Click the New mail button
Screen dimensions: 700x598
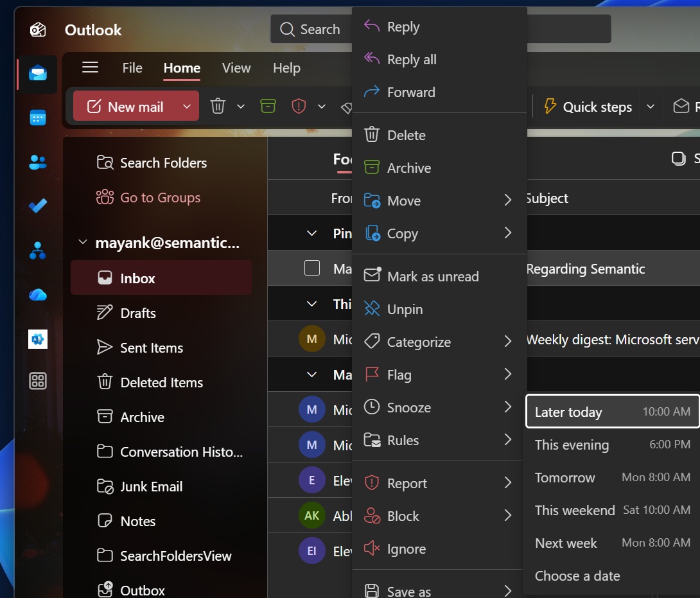[x=127, y=106]
